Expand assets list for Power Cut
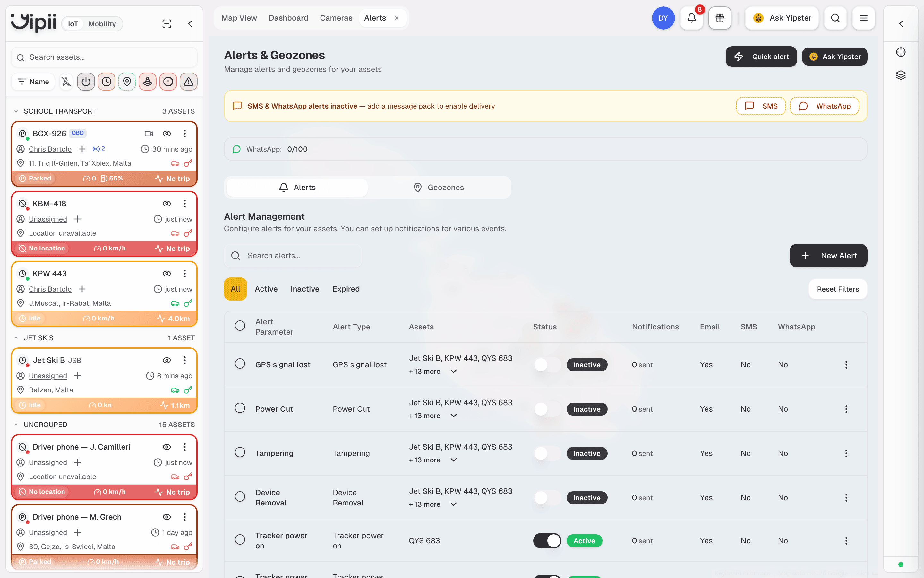This screenshot has width=924, height=578. point(454,416)
